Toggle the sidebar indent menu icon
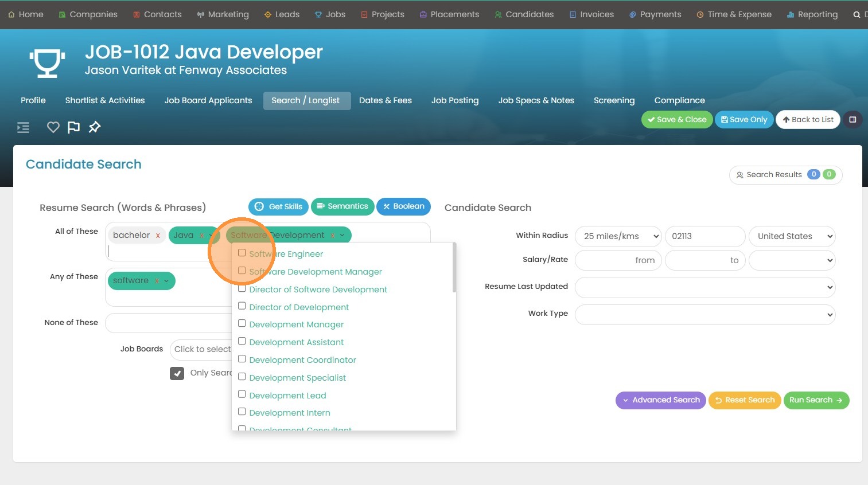 [x=23, y=127]
